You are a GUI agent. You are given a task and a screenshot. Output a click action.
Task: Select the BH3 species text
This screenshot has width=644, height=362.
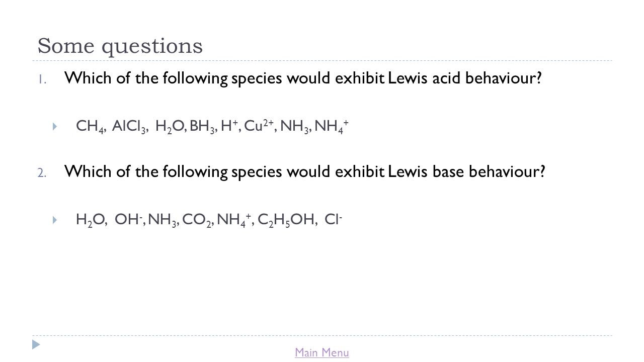tap(208, 127)
